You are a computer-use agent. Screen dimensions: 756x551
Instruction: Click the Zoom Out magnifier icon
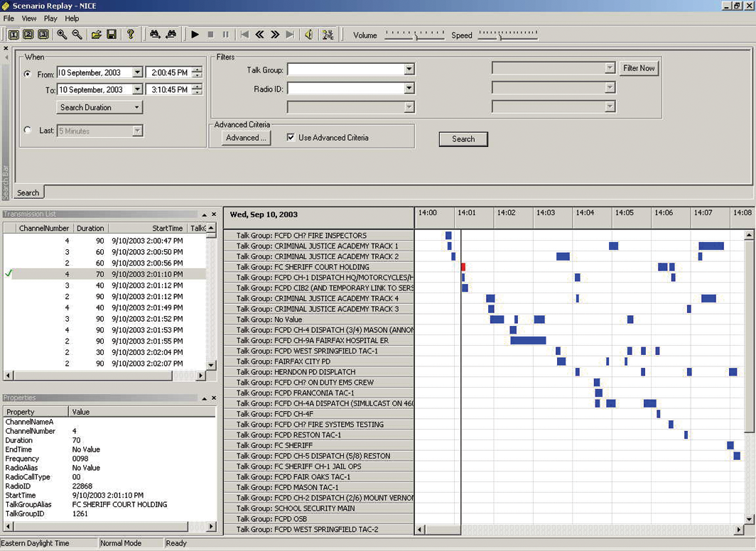(77, 34)
